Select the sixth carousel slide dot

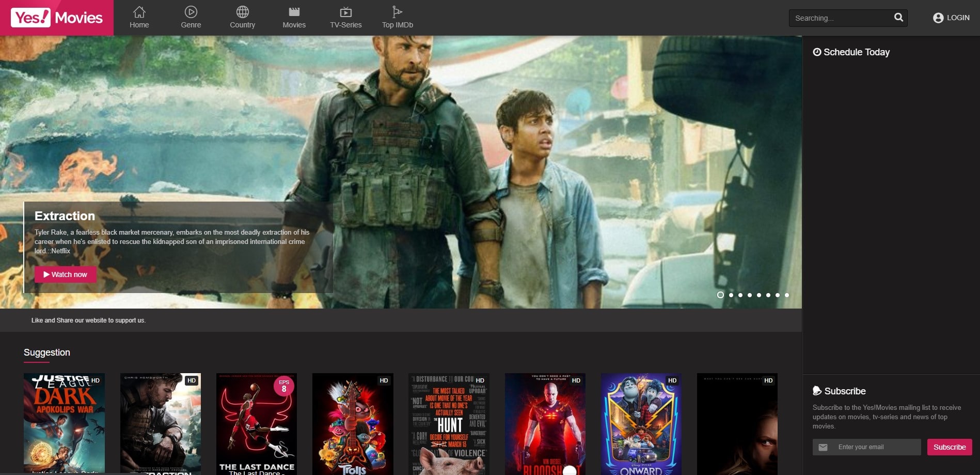[768, 295]
